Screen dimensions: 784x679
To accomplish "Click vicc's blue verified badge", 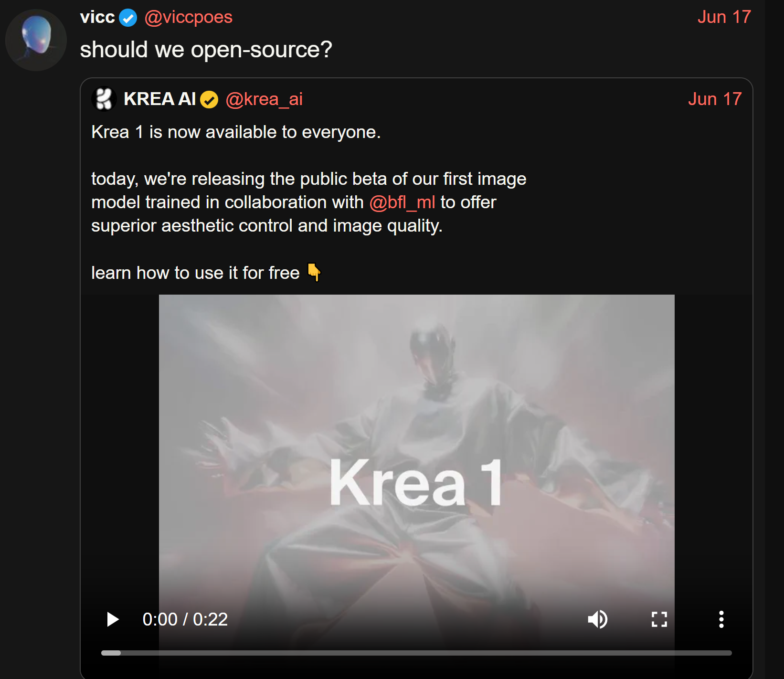I will coord(128,18).
